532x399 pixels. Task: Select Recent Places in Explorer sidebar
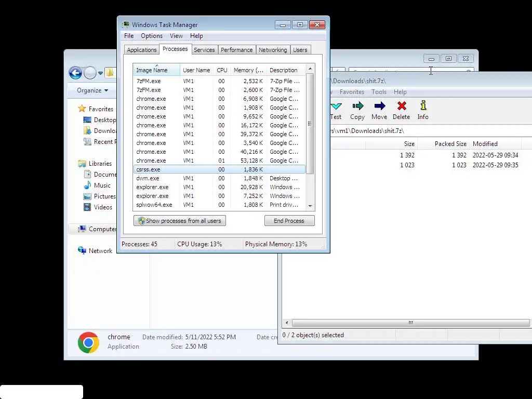(87, 141)
